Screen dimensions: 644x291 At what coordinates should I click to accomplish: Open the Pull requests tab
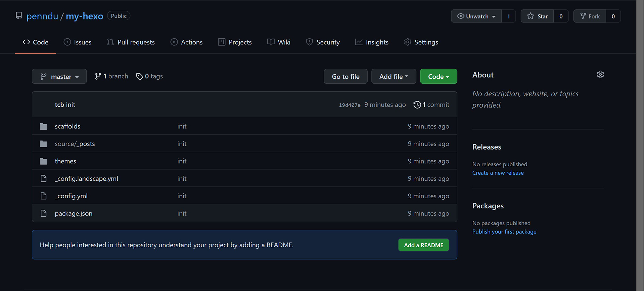131,42
